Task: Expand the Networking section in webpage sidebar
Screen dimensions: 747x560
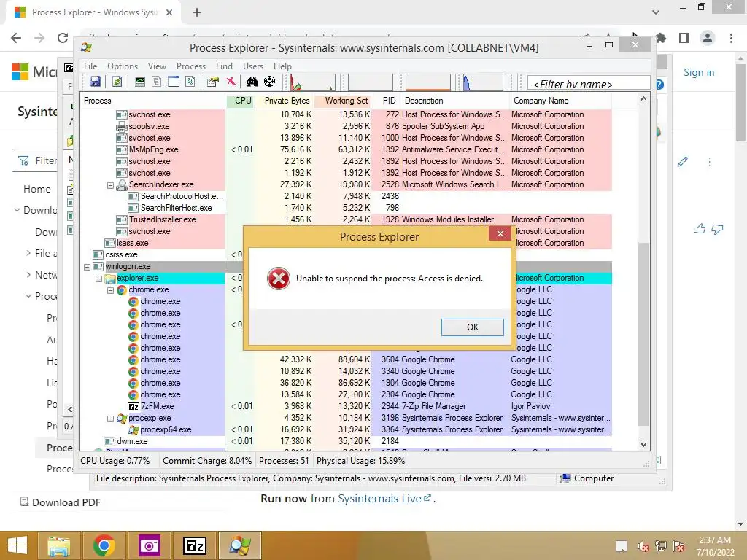Action: coord(28,274)
